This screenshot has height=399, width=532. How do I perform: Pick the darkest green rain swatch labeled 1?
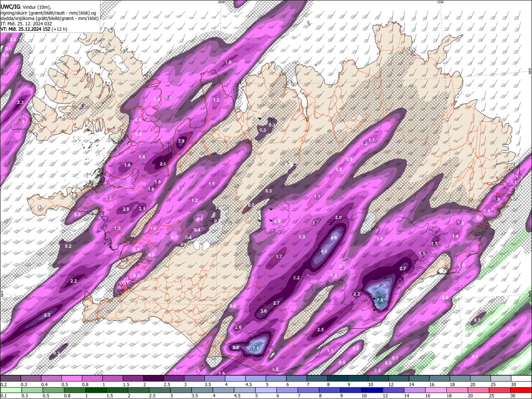[96, 390]
